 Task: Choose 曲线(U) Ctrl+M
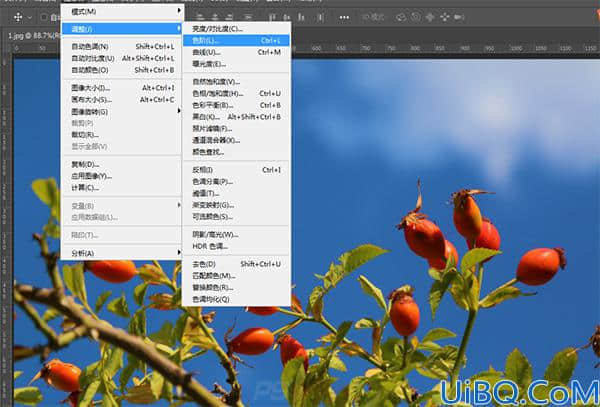[236, 52]
